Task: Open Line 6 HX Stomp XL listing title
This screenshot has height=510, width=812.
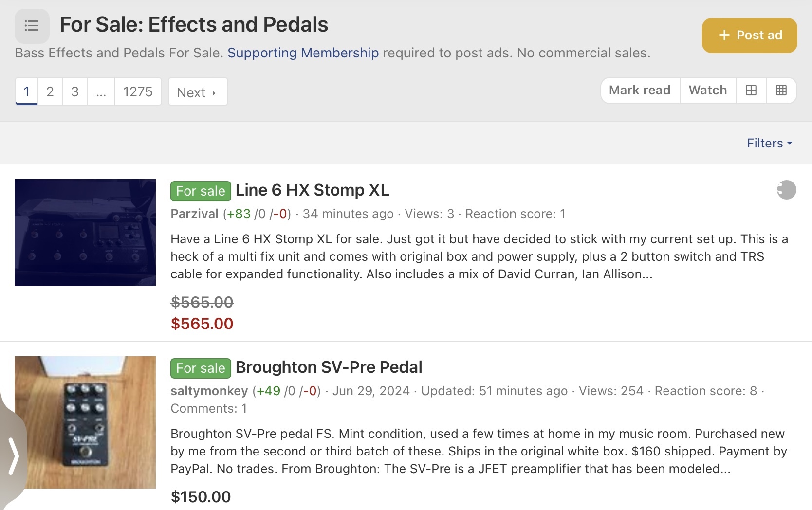Action: click(312, 190)
